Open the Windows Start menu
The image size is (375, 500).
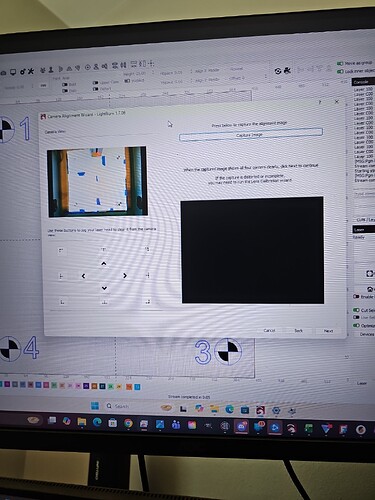95,406
